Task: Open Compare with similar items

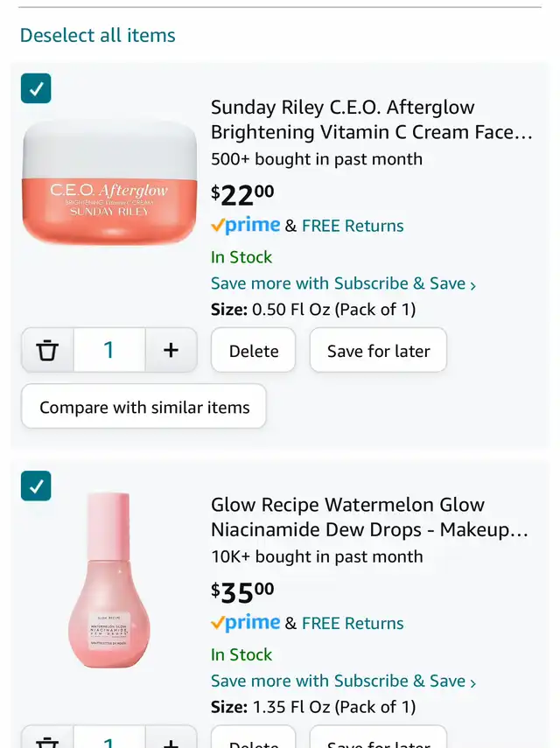Action: click(x=144, y=407)
